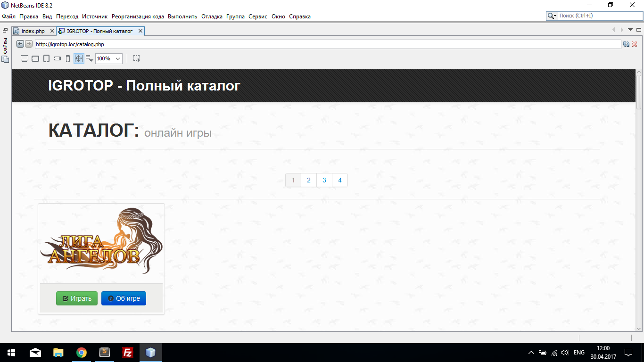Open the Отладка menu
The height and width of the screenshot is (362, 644).
pyautogui.click(x=212, y=16)
